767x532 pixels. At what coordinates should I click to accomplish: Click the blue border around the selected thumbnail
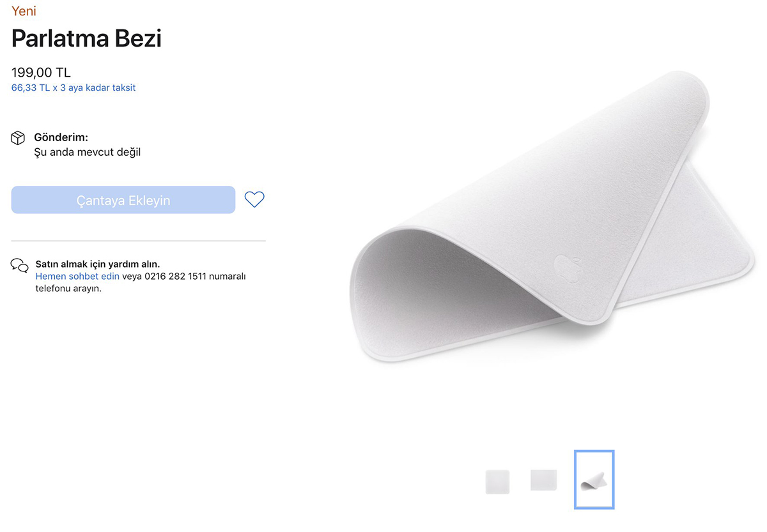click(x=594, y=452)
